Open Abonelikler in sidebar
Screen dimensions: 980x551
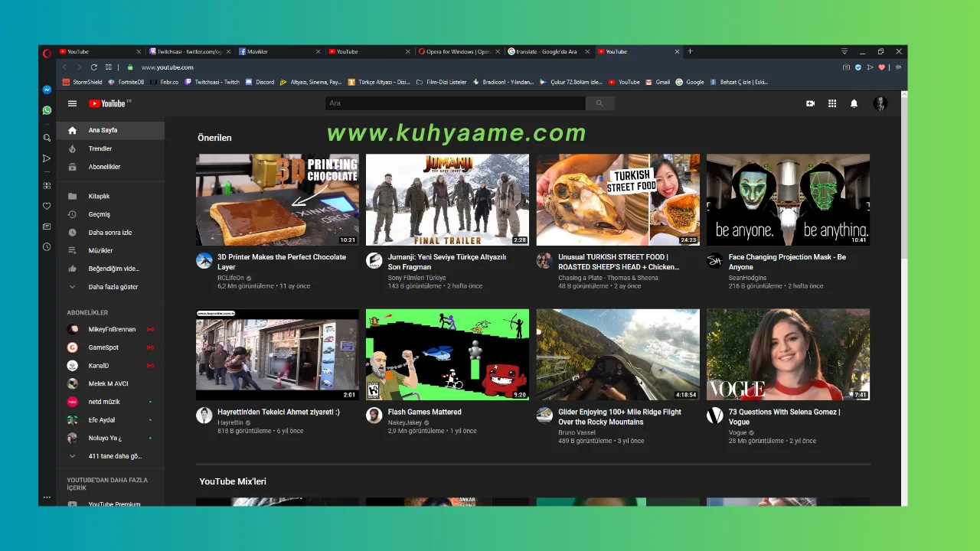pyautogui.click(x=110, y=167)
